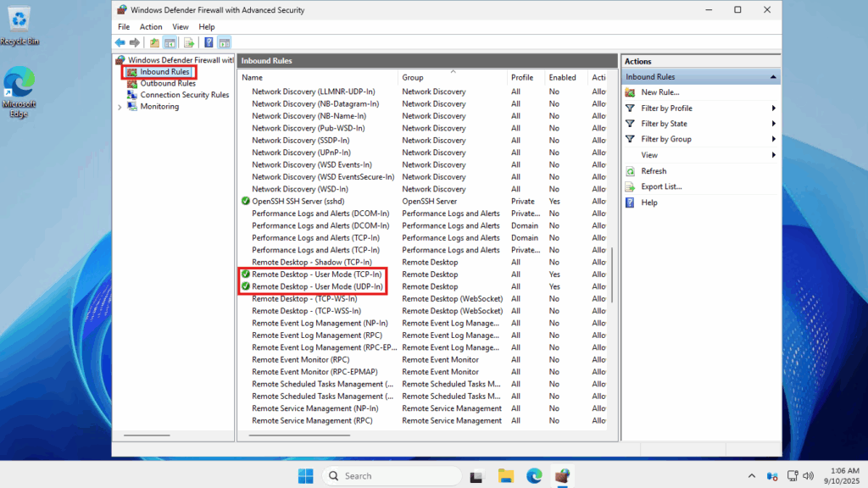
Task: Toggle Show/Hide Action Pane toolbar icon
Action: click(x=225, y=42)
